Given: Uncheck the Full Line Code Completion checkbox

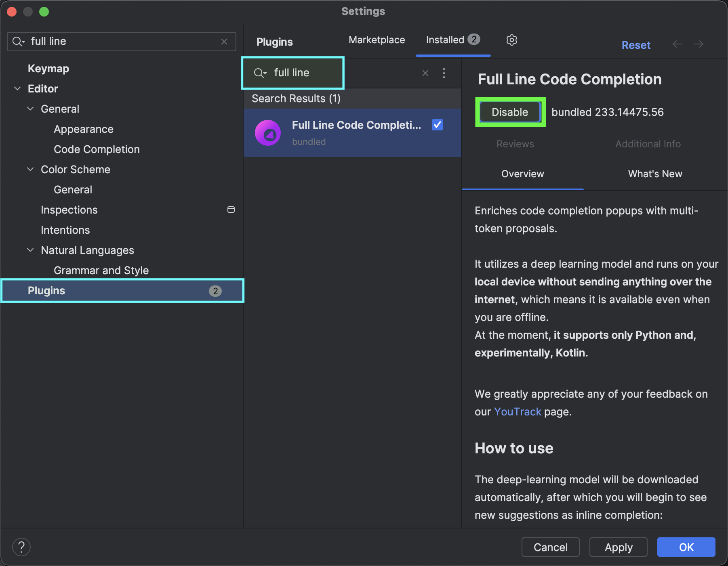Looking at the screenshot, I should pos(437,125).
